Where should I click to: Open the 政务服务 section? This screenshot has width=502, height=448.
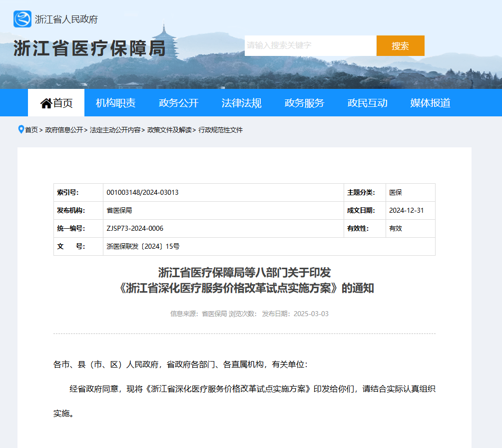coord(304,102)
